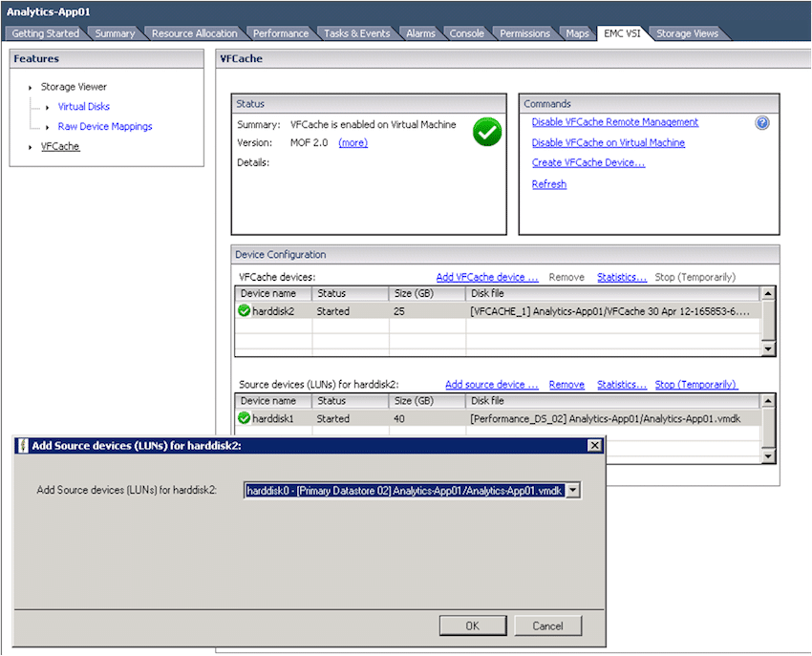The height and width of the screenshot is (656, 812).
Task: Click the (more) link next to version
Action: (x=353, y=142)
